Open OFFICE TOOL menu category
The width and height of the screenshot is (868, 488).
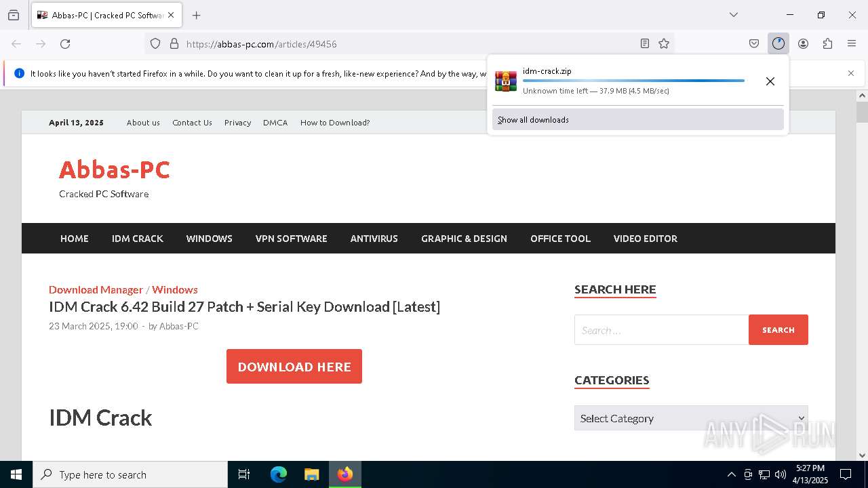tap(560, 239)
